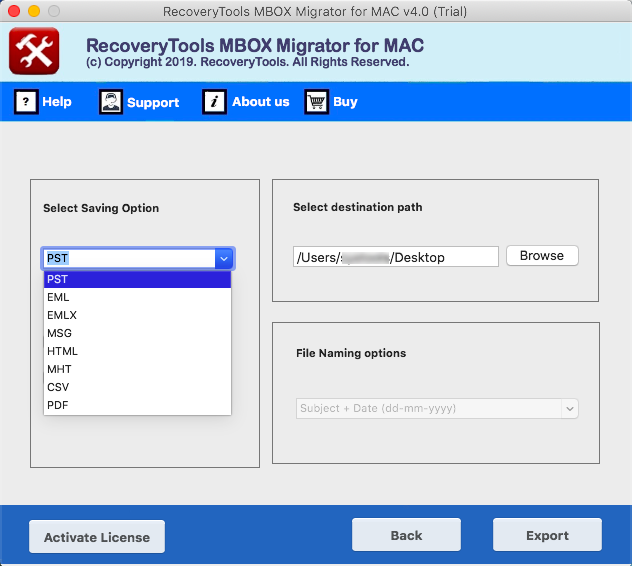The width and height of the screenshot is (632, 566).
Task: Open the Support toolbar label
Action: (153, 102)
